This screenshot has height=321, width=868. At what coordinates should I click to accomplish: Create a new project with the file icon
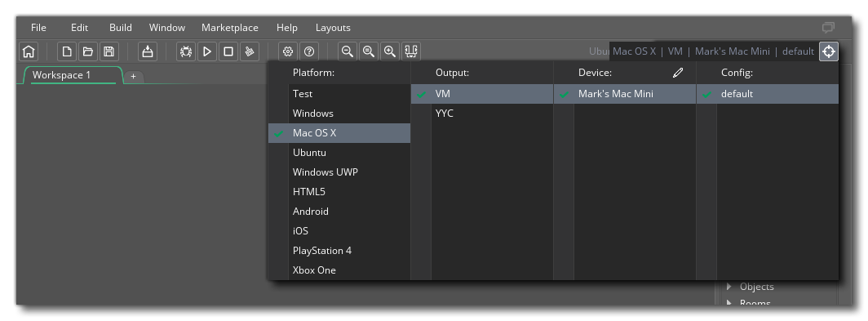(x=67, y=51)
